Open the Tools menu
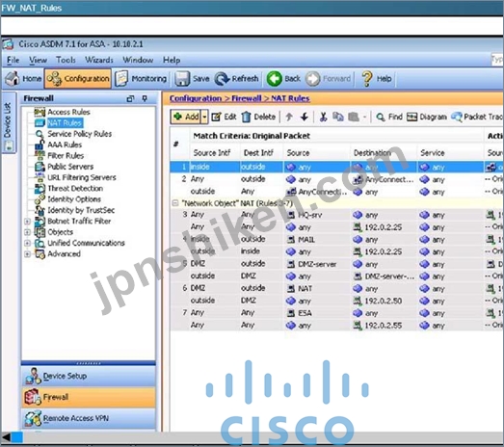The width and height of the screenshot is (504, 447). [x=66, y=60]
